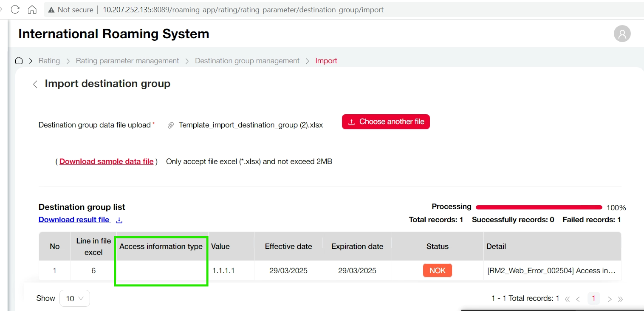Click the download icon beside result file link
The width and height of the screenshot is (644, 311).
[x=119, y=220]
